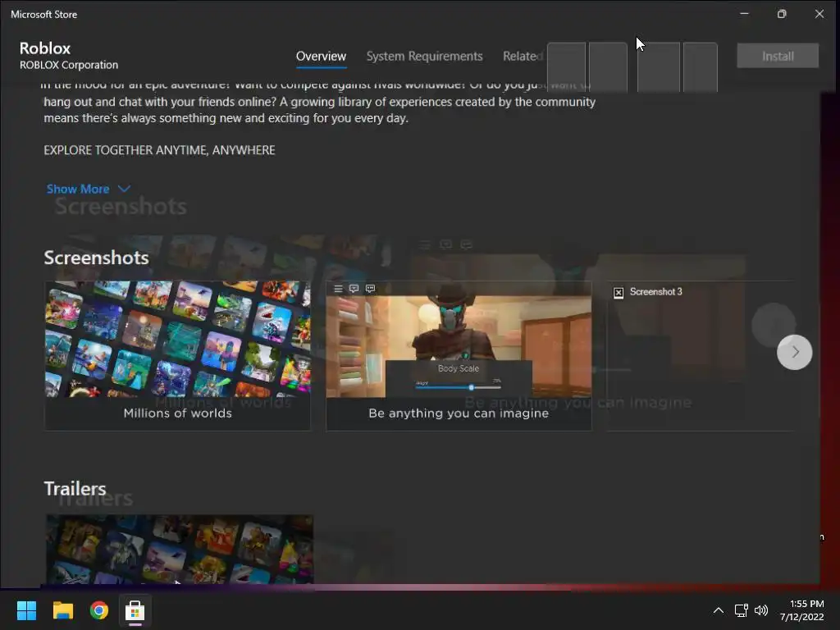Close the Microsoft Store window
This screenshot has width=840, height=630.
[819, 14]
